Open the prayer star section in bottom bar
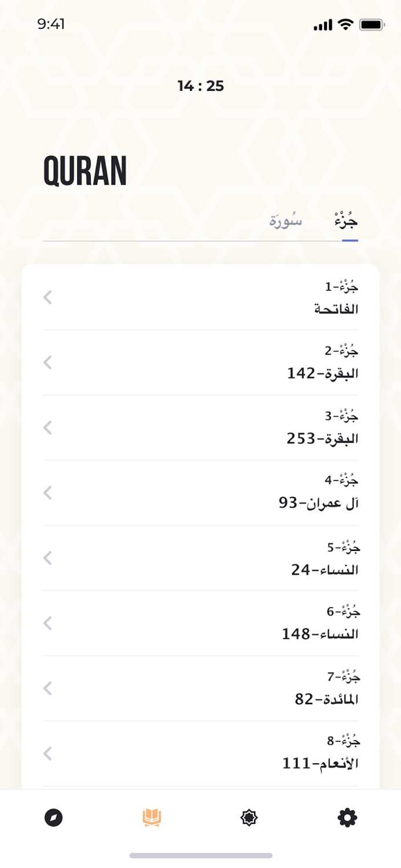Screen dimensions: 401x868 tap(249, 818)
